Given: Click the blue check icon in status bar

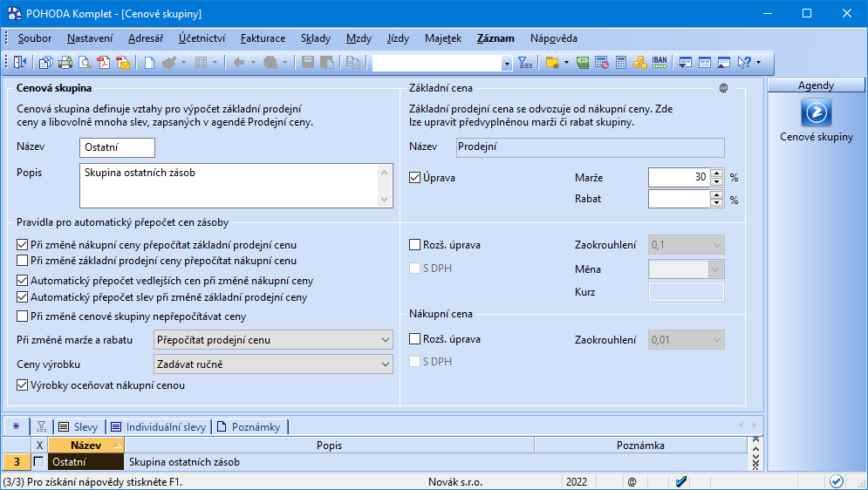Looking at the screenshot, I should click(681, 481).
